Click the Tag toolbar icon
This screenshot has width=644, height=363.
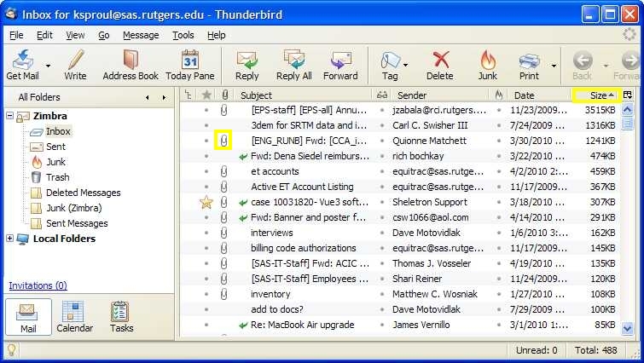[390, 65]
